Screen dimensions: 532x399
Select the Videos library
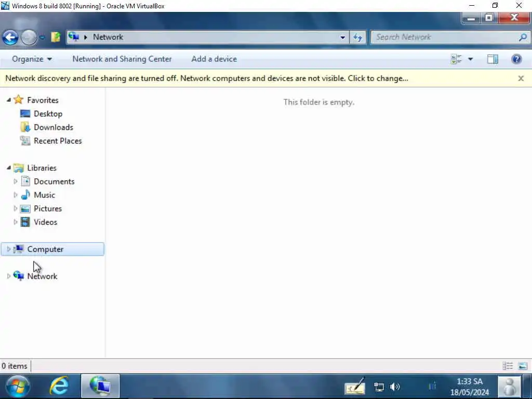(46, 222)
